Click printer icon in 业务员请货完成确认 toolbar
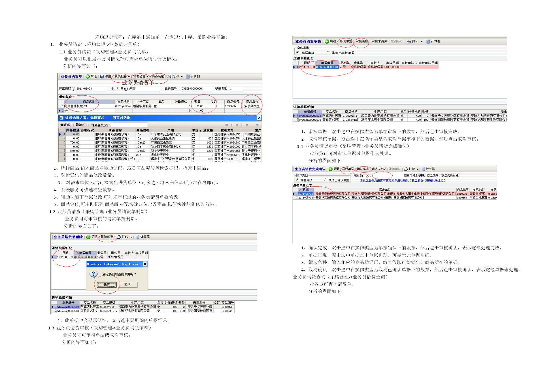This screenshot has height=392, width=555. tap(406, 169)
